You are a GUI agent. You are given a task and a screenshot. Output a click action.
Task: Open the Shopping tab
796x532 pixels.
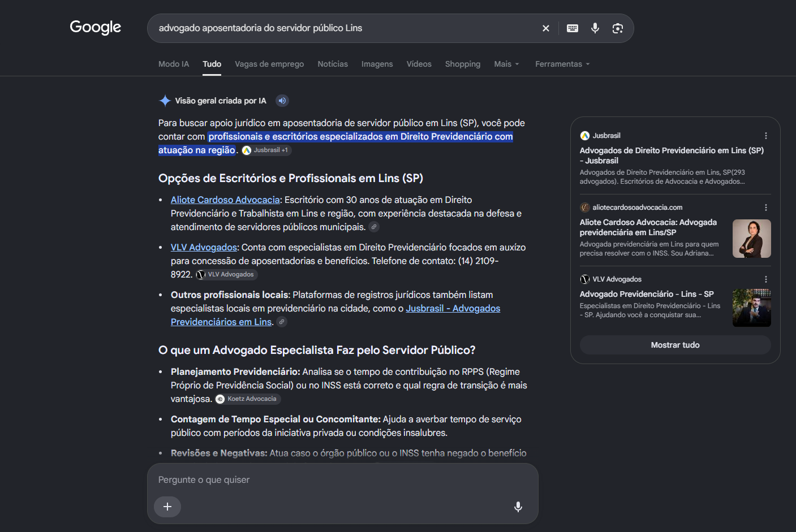(463, 64)
